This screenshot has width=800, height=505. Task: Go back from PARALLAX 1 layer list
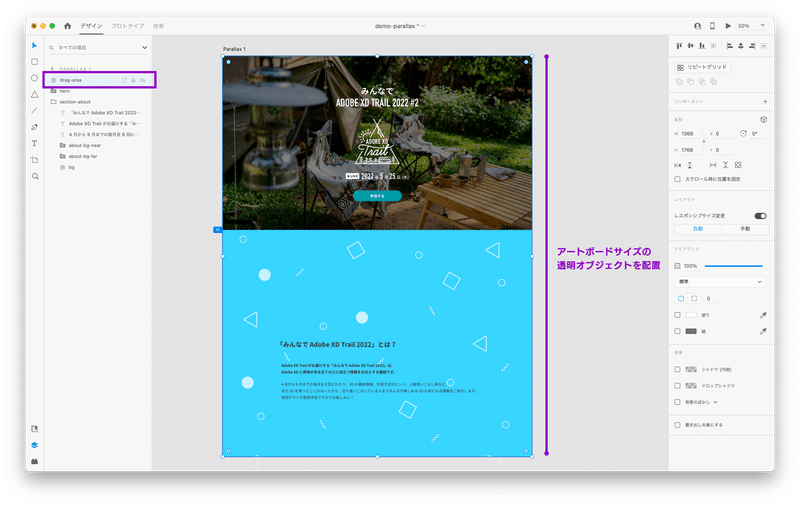click(x=52, y=69)
